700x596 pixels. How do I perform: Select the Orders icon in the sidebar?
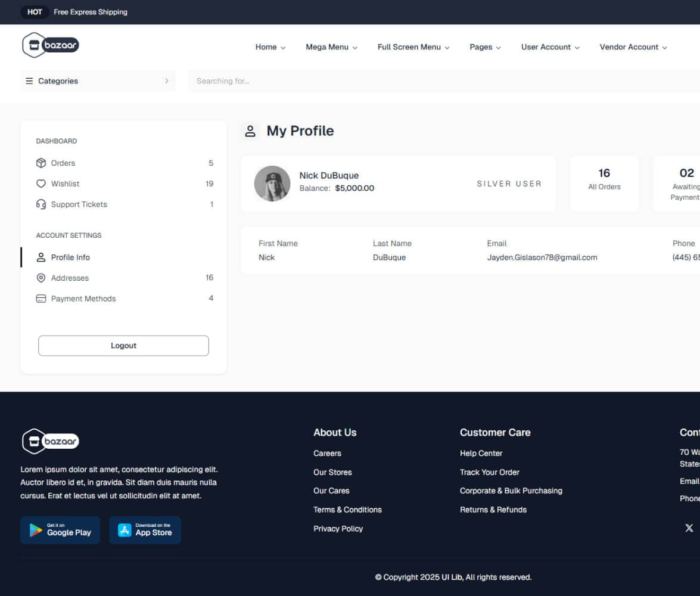[41, 163]
